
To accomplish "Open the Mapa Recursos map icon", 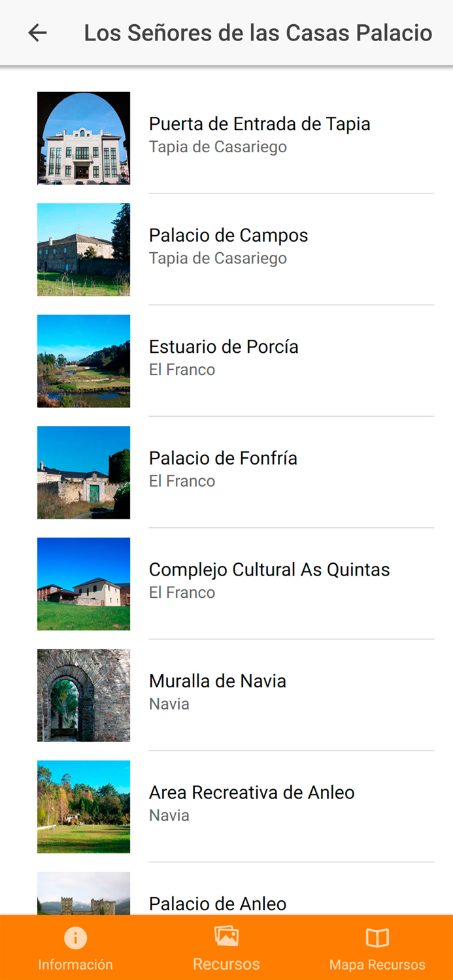I will click(x=377, y=938).
